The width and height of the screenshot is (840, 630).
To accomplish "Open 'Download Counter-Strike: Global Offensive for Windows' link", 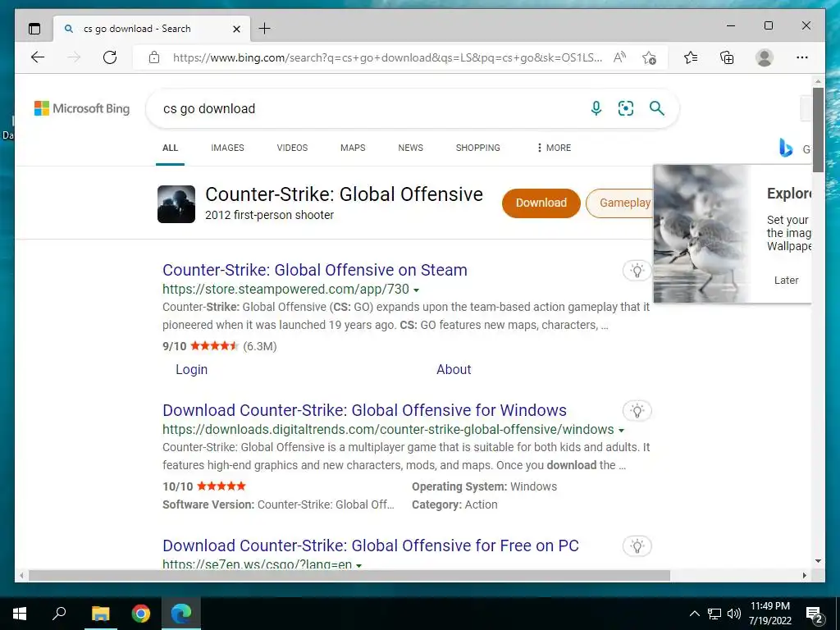I will click(365, 410).
